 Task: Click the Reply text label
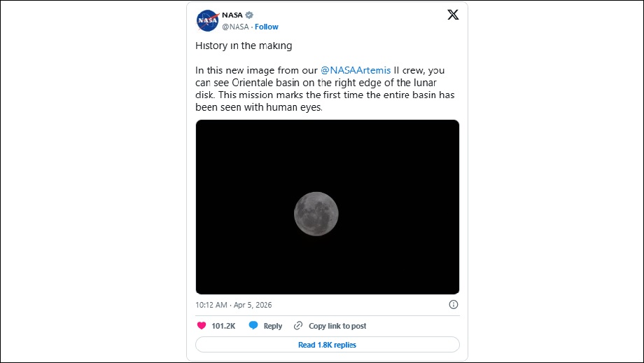tap(273, 326)
